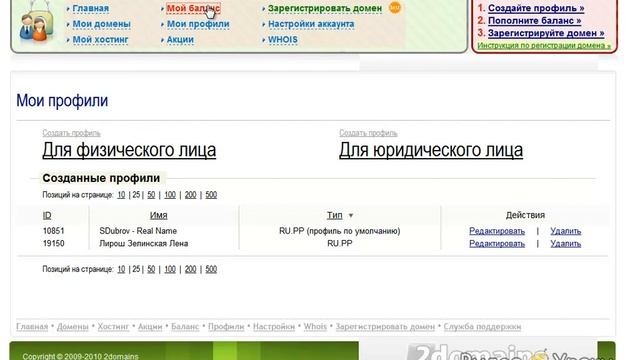Click Зарегистрировать домен in the footer links
This screenshot has height=360, width=640.
tap(385, 327)
